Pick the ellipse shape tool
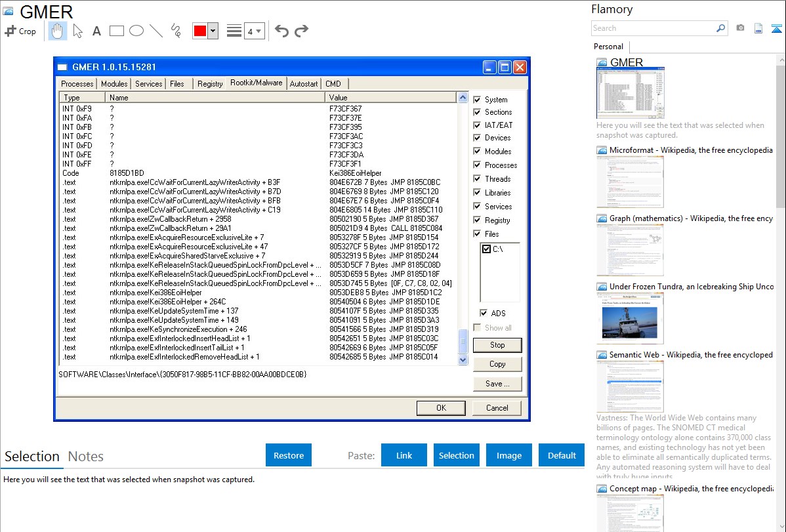Screen dimensions: 786x532 (136, 31)
